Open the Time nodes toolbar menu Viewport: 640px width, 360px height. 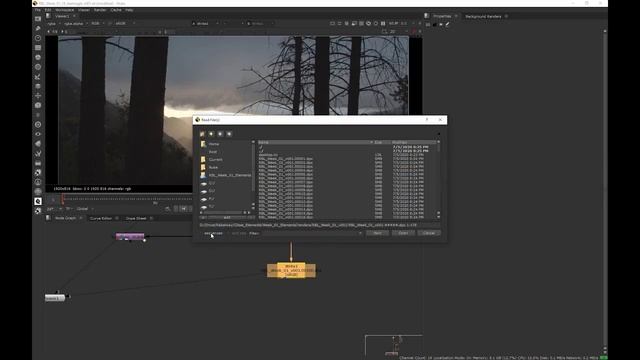point(38,38)
